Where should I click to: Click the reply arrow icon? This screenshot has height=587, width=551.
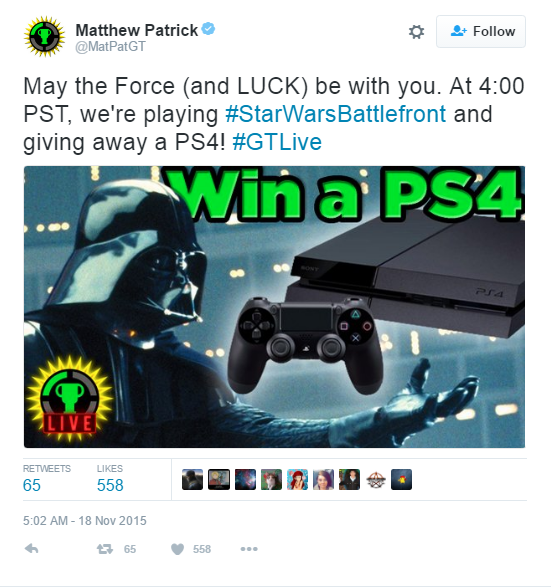pos(31,549)
